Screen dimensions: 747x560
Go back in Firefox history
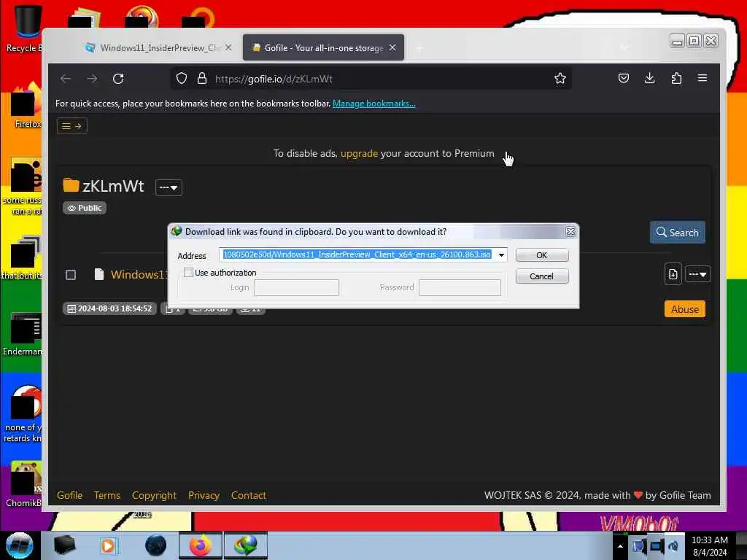66,79
